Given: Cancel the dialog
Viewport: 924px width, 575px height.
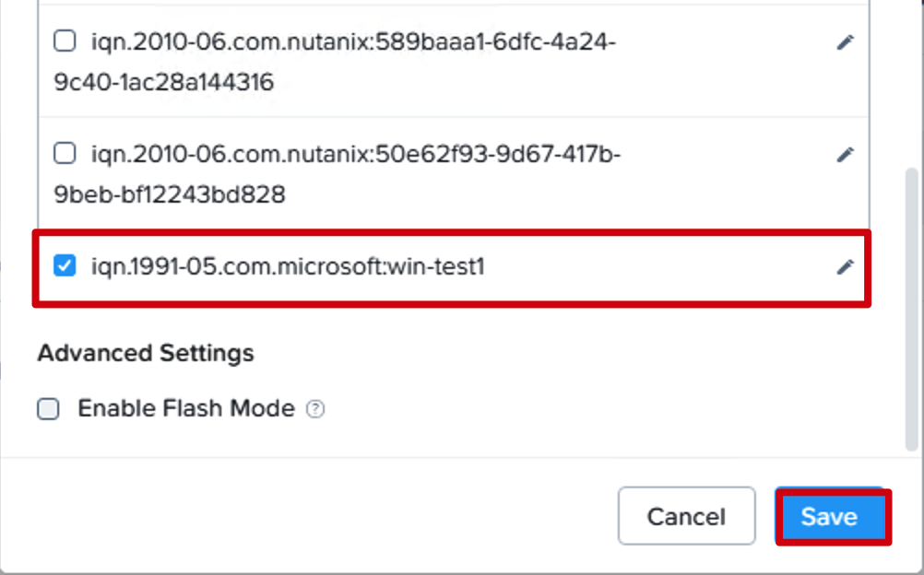Looking at the screenshot, I should (686, 516).
